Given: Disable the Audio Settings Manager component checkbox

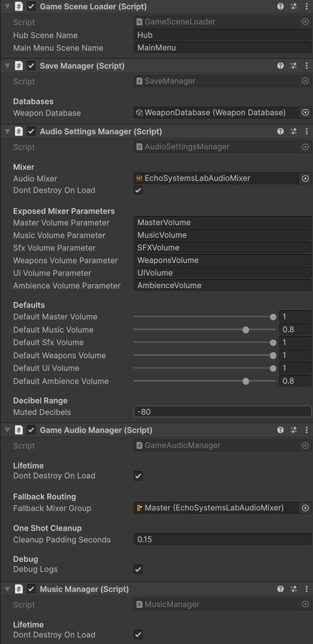Looking at the screenshot, I should (31, 131).
